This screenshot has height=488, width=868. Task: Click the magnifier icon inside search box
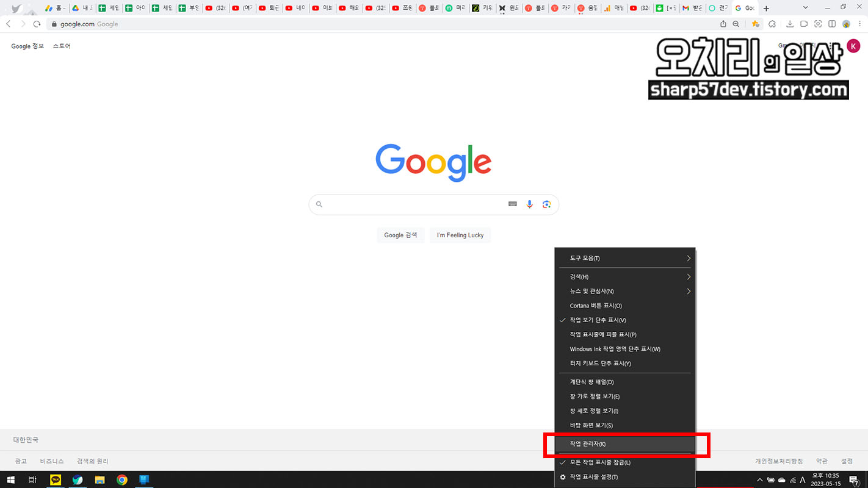(x=319, y=204)
